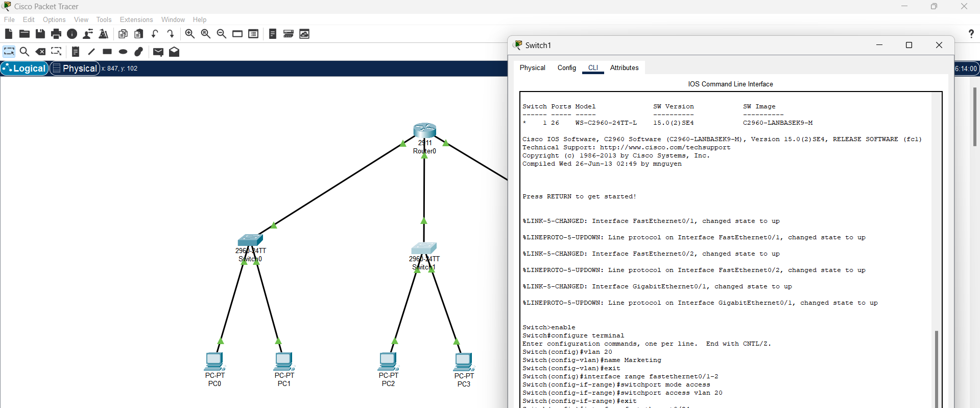Save the current project with floppy icon
The height and width of the screenshot is (408, 980).
pos(40,34)
